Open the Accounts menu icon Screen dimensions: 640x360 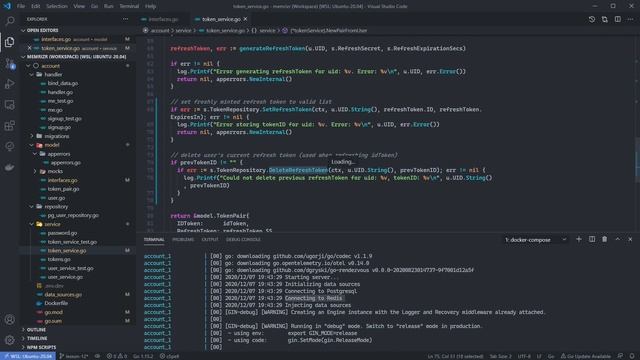(x=10, y=320)
